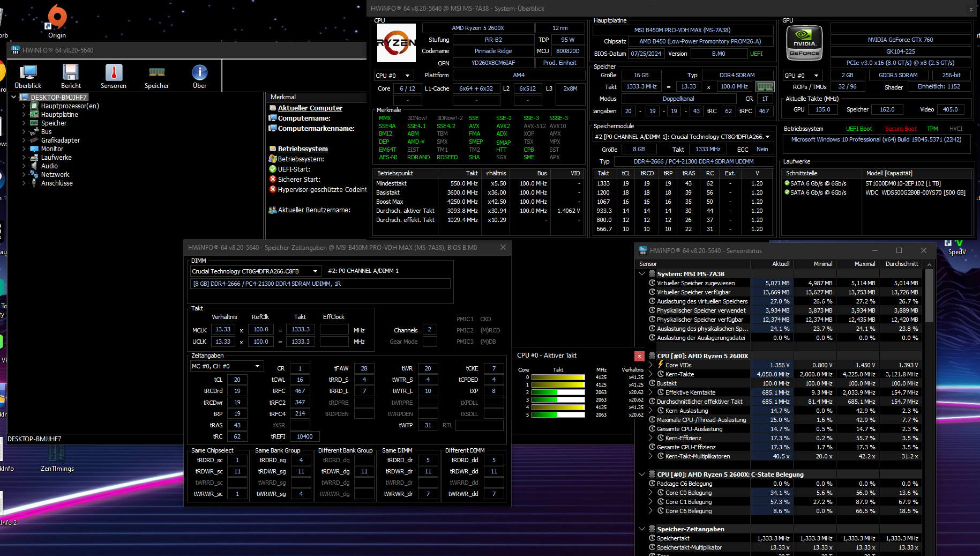
Task: Click the Secure Boot label under Betriebssystem
Action: tap(901, 129)
